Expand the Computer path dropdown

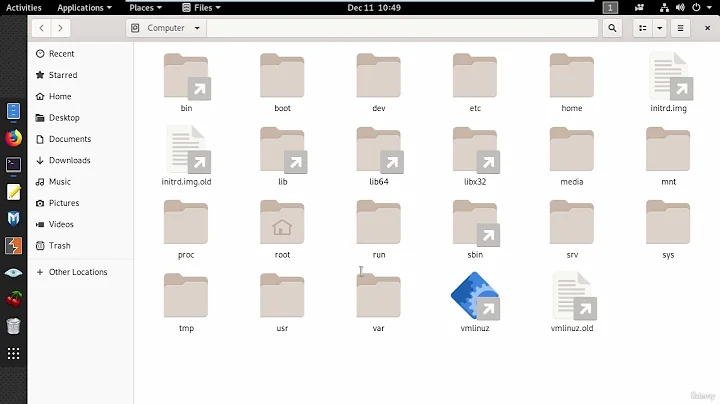click(197, 28)
